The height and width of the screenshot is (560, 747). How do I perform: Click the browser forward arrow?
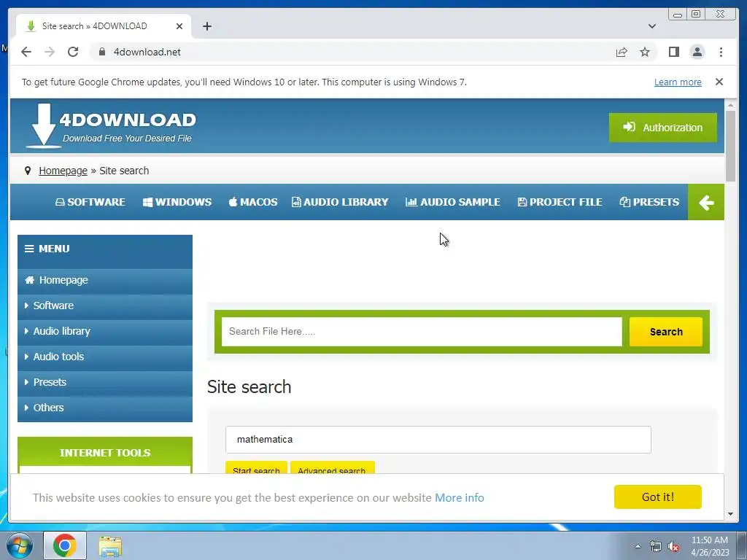50,52
